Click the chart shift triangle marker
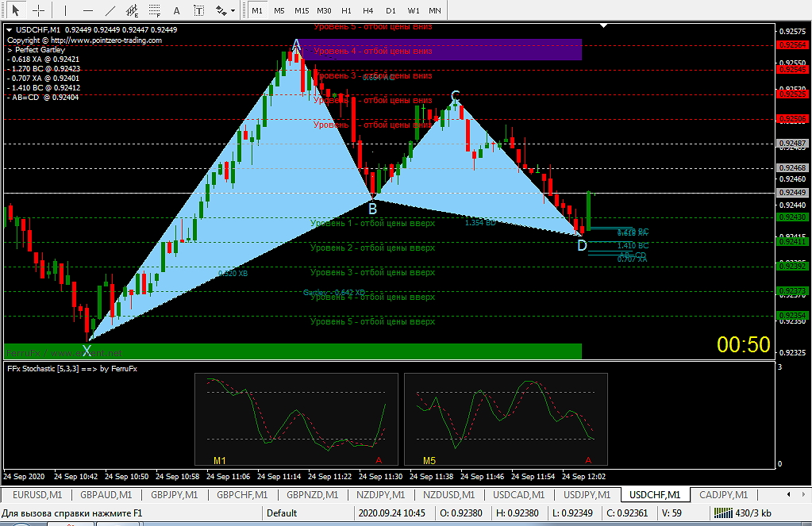Viewport: 812px width, 526px height. pos(603,25)
